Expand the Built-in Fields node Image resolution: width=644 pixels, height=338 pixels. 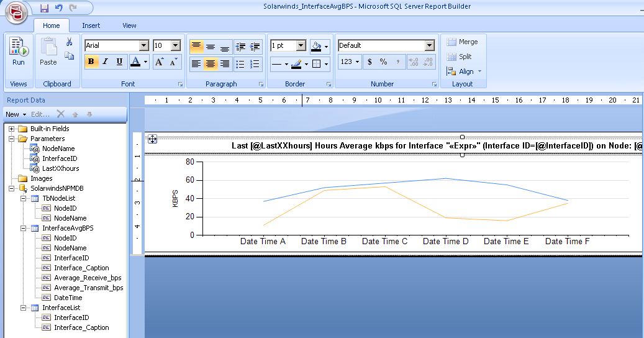point(12,129)
